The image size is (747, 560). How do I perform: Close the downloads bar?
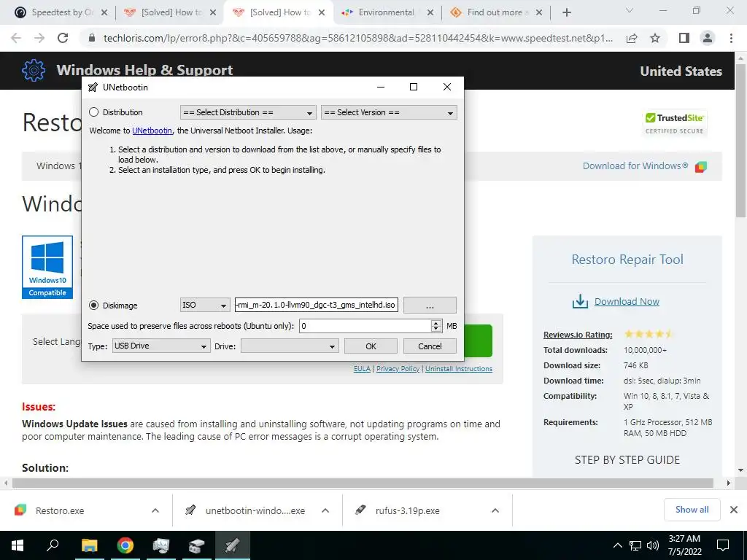pyautogui.click(x=734, y=510)
